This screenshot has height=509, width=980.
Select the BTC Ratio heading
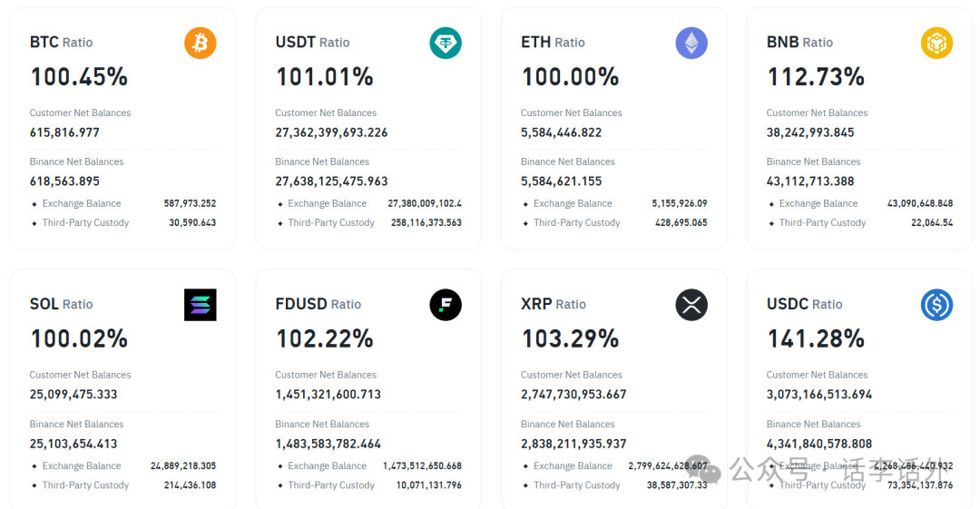click(61, 43)
